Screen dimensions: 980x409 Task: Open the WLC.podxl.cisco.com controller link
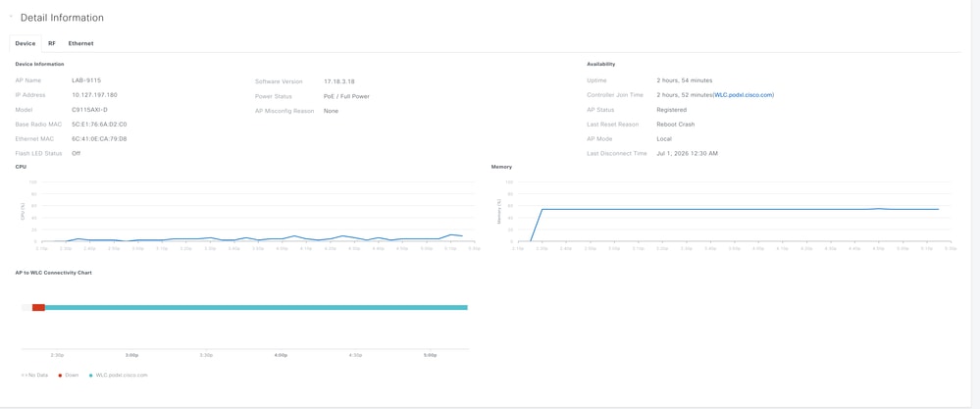point(744,95)
